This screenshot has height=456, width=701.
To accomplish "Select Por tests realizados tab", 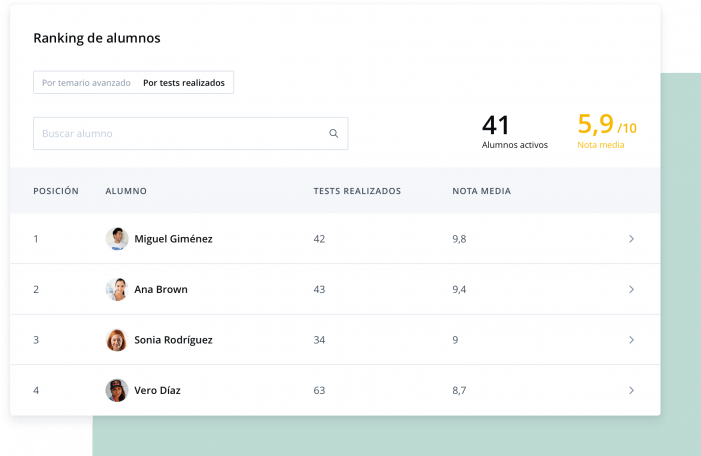I will (184, 83).
